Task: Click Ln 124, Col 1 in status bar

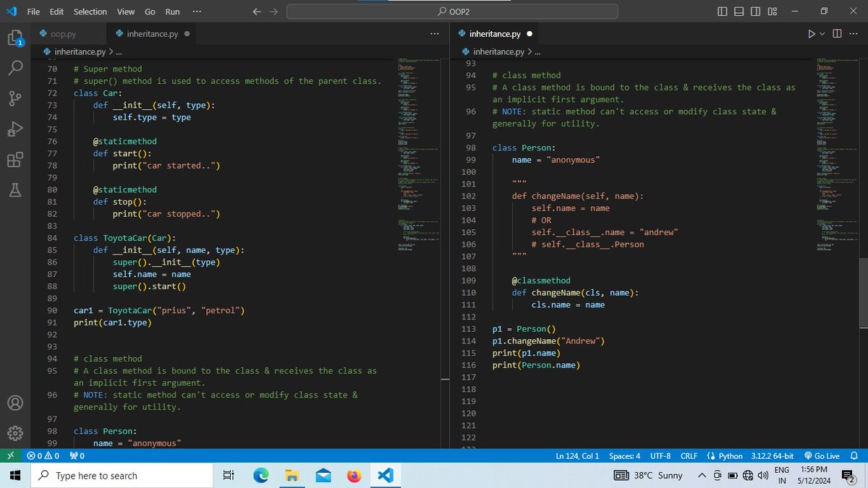Action: [x=577, y=456]
